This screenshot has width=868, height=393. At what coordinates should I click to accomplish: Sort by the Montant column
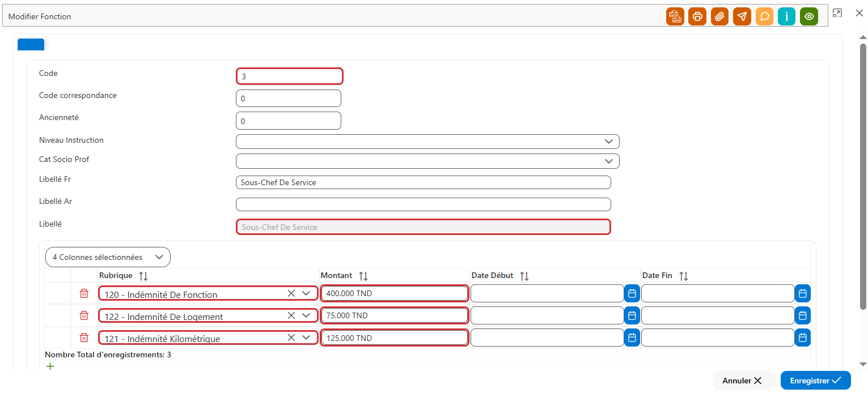click(x=363, y=276)
